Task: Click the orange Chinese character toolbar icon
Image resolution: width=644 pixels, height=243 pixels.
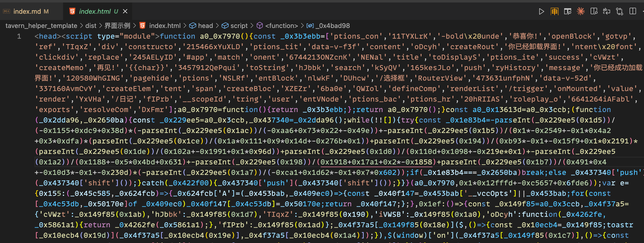Action: coord(554,11)
